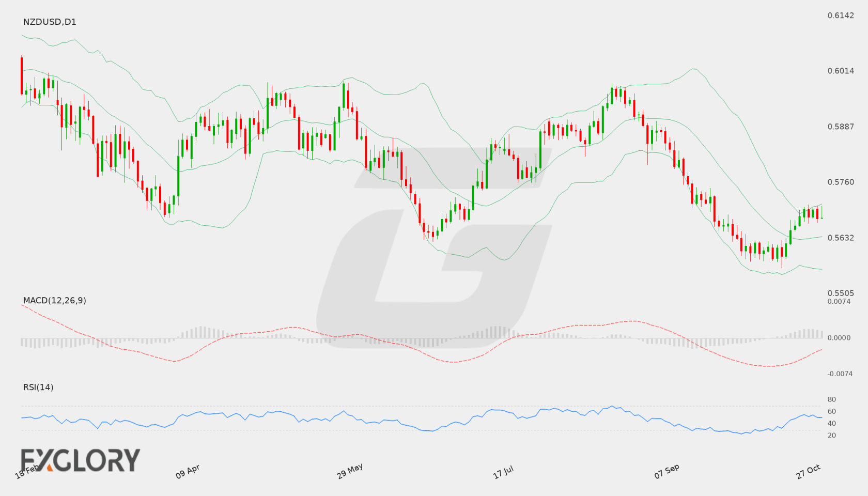Screen dimensions: 868x496
Task: Click the NZDUSD,D1 chart title
Action: pos(50,22)
